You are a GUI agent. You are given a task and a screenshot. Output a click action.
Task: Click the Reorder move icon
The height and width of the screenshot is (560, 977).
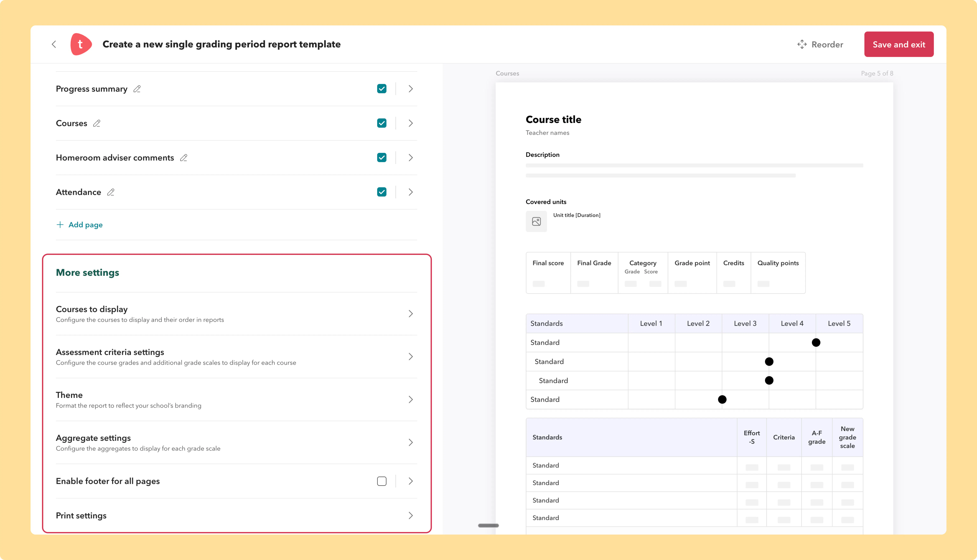coord(802,44)
